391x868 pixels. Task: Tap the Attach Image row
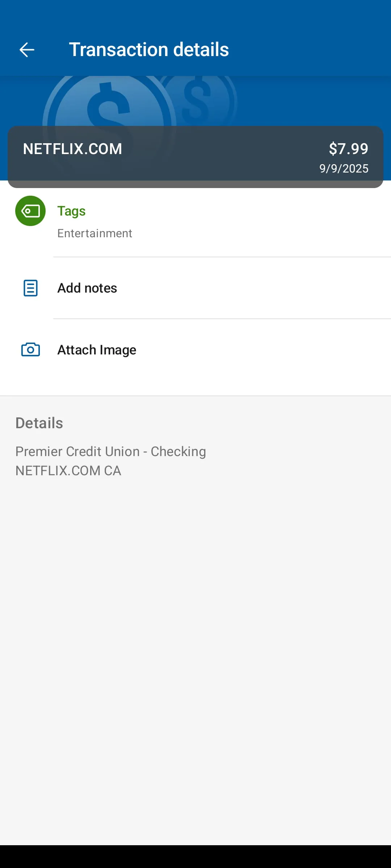195,349
